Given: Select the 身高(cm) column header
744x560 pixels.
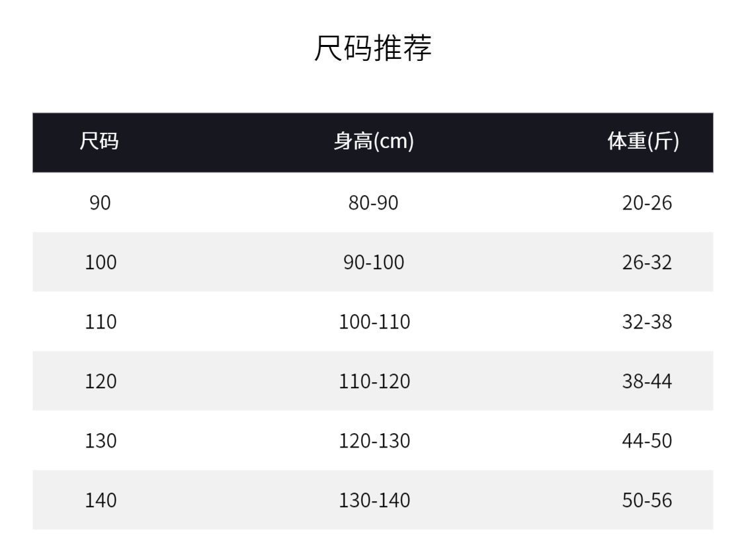Looking at the screenshot, I should coord(374,141).
